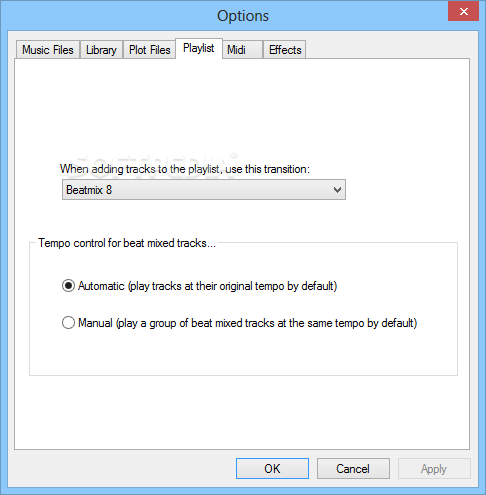The width and height of the screenshot is (486, 495).
Task: Click the 'Tempo control for beat mixed tracks' heading
Action: [x=127, y=243]
